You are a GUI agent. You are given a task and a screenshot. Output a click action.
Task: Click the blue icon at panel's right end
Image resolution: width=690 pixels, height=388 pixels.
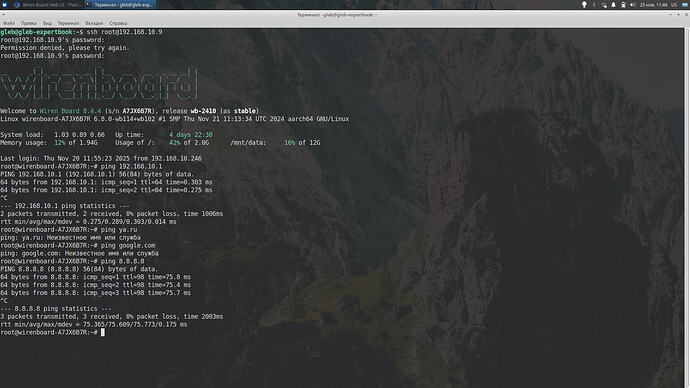pos(684,5)
